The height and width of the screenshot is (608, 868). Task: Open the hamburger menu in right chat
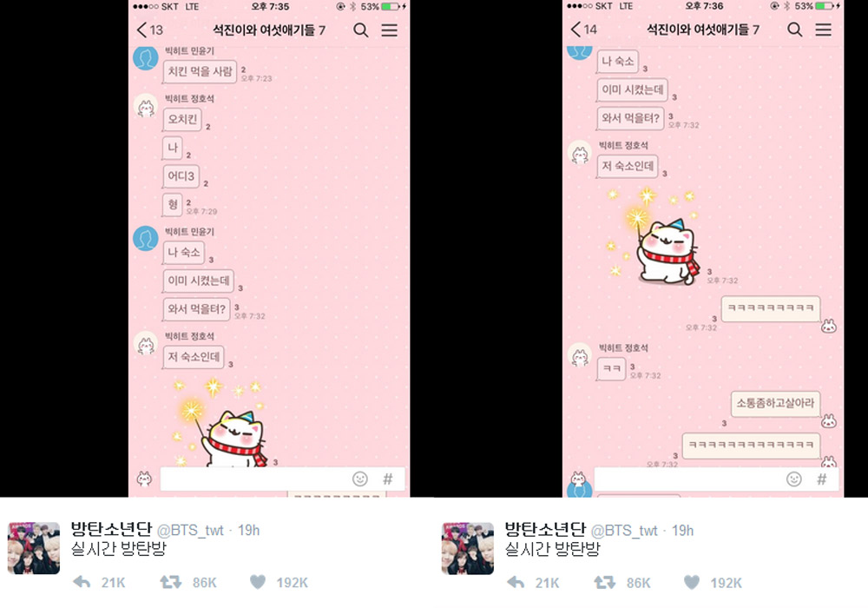click(x=823, y=30)
